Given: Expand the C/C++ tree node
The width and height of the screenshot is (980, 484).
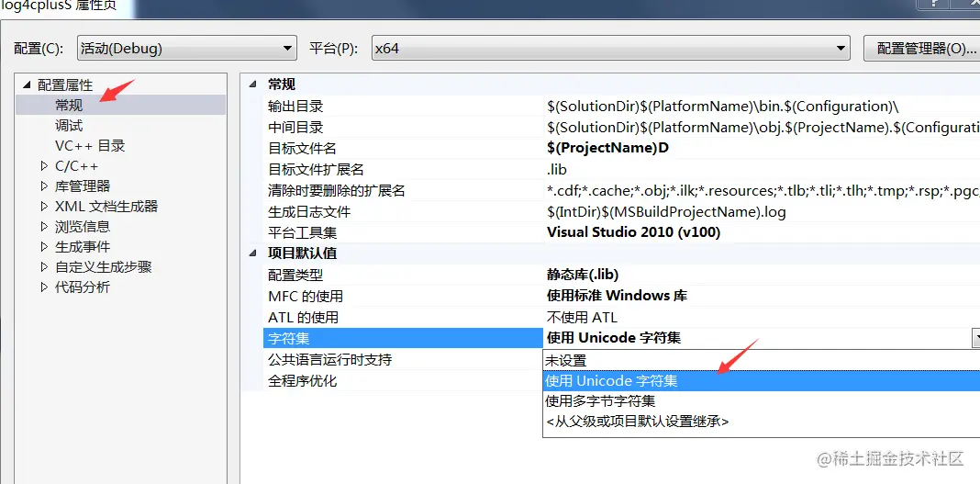Looking at the screenshot, I should pos(44,165).
